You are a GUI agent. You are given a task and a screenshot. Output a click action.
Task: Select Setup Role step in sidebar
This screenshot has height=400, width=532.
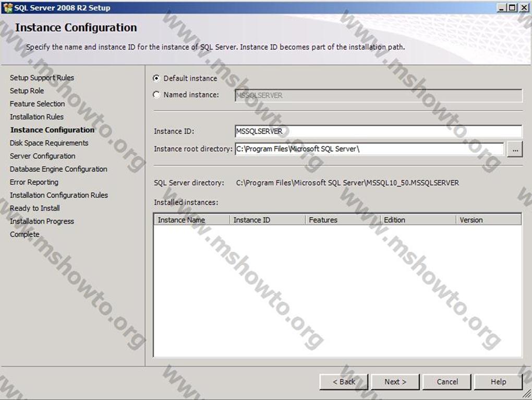coord(27,91)
